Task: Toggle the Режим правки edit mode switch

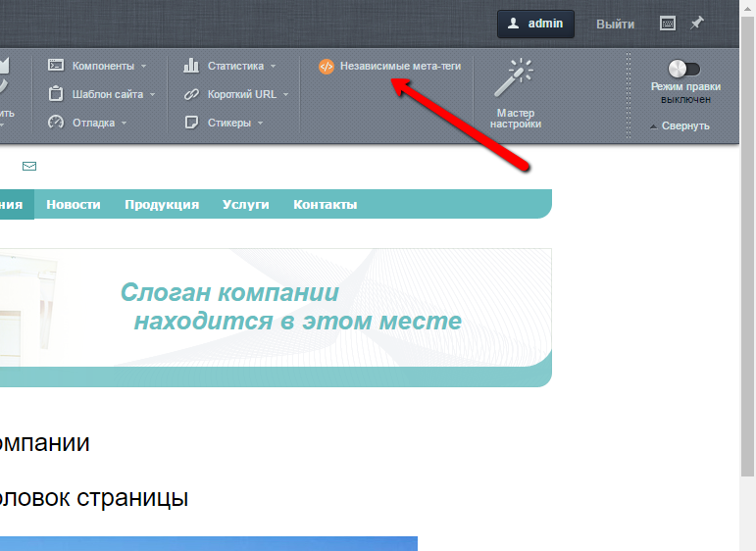Action: pos(683,69)
